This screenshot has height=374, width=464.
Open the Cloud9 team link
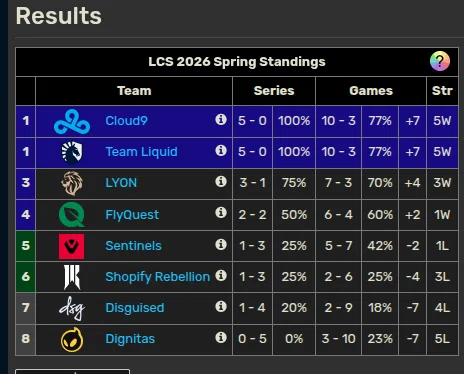[126, 121]
